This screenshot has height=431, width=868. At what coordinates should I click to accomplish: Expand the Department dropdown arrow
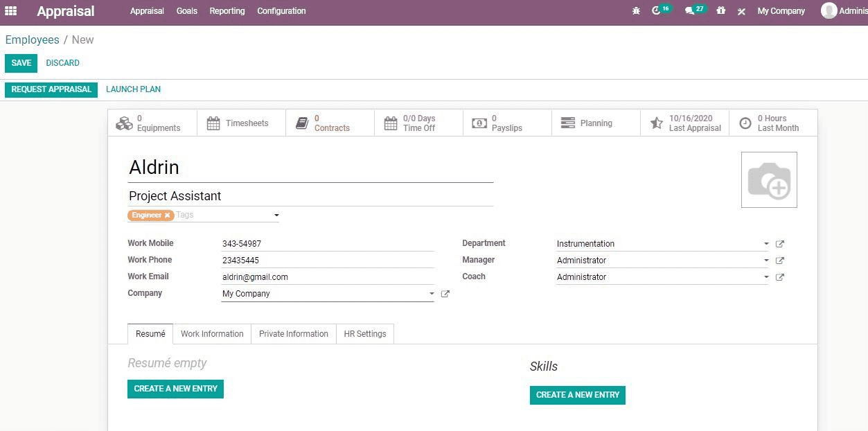pos(766,244)
